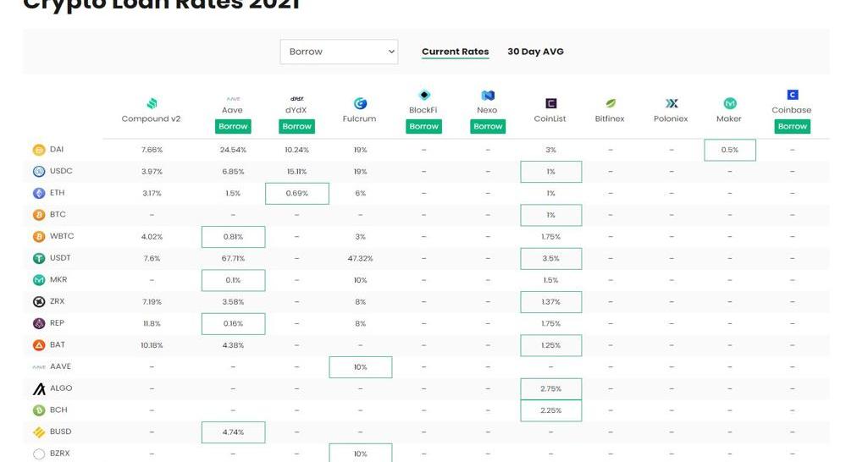
Task: Click the USDT coin icon
Action: (39, 258)
